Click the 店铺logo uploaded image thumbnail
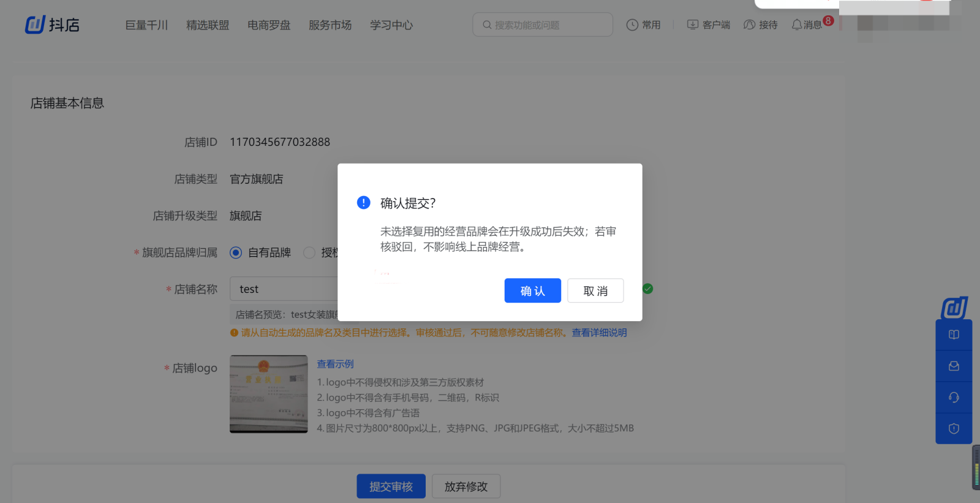 point(269,394)
